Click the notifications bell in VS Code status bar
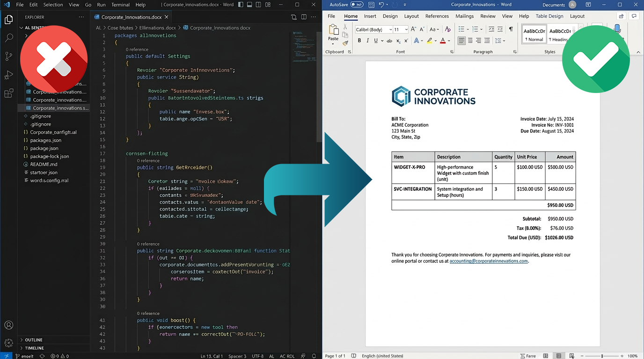Image resolution: width=644 pixels, height=359 pixels. click(x=315, y=356)
